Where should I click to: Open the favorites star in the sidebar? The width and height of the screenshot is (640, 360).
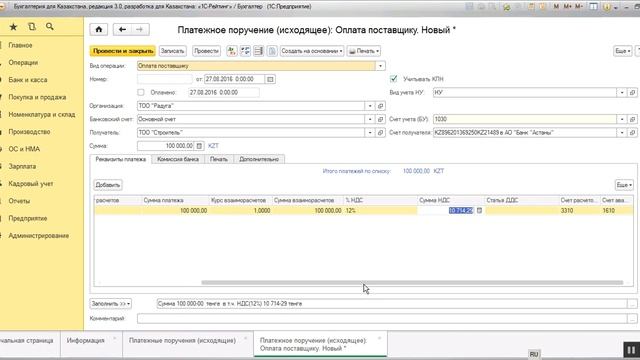click(x=13, y=27)
